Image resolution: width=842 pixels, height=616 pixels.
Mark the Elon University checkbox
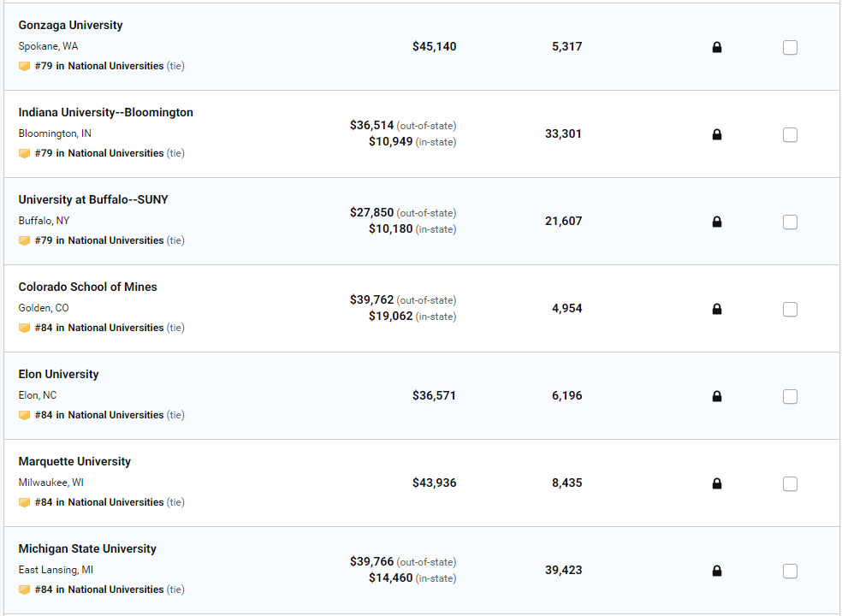[x=790, y=396]
